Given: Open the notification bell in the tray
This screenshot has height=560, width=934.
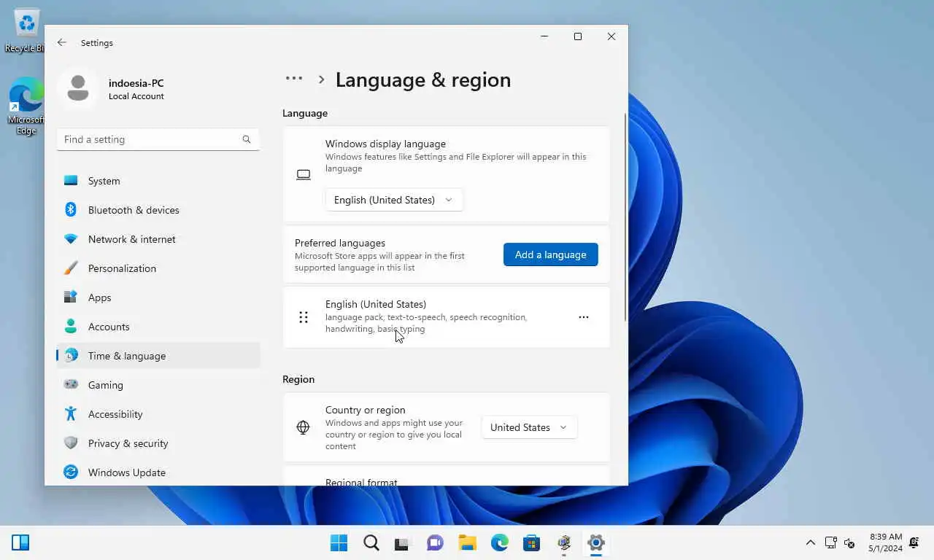Looking at the screenshot, I should [x=914, y=542].
